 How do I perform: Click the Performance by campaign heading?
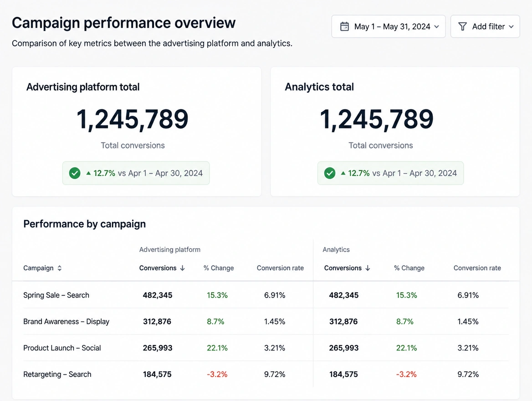pyautogui.click(x=84, y=224)
